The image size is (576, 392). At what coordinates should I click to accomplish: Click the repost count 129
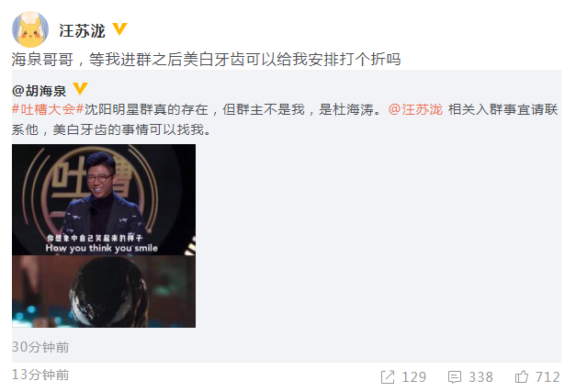click(413, 377)
